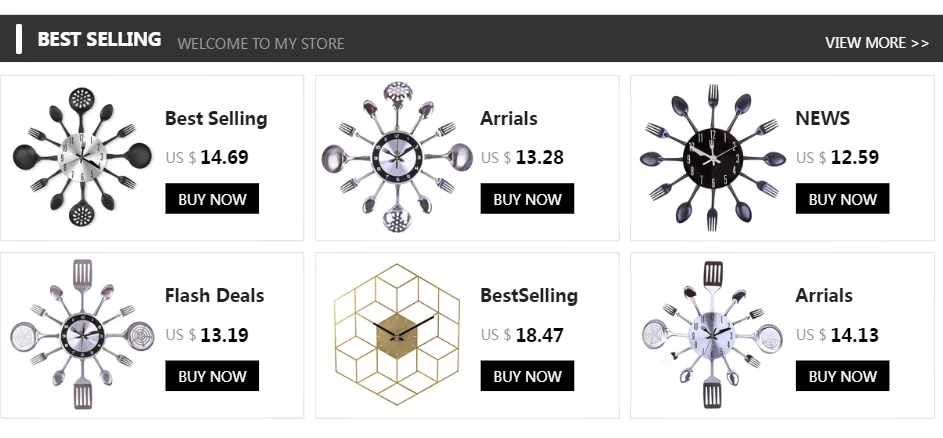Viewport: 943px width, 438px height.
Task: Click the WELCOME TO MY STORE text
Action: point(260,44)
